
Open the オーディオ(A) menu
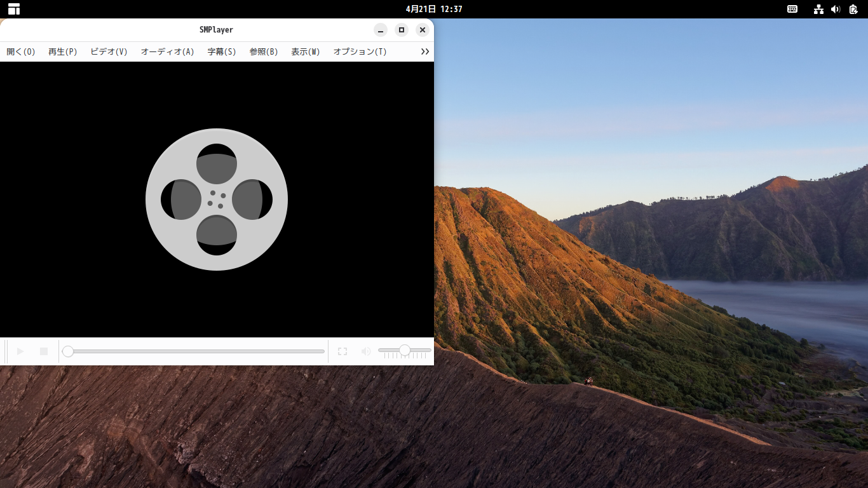coord(166,51)
